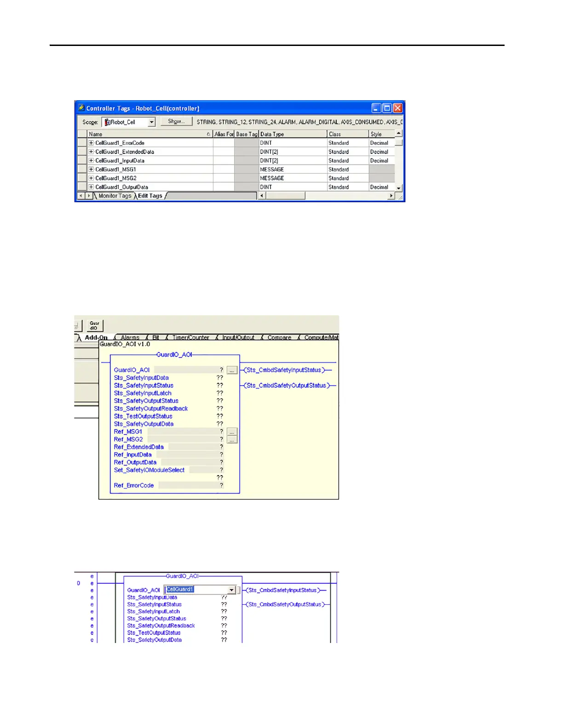Sort tags by the Name column header

150,134
